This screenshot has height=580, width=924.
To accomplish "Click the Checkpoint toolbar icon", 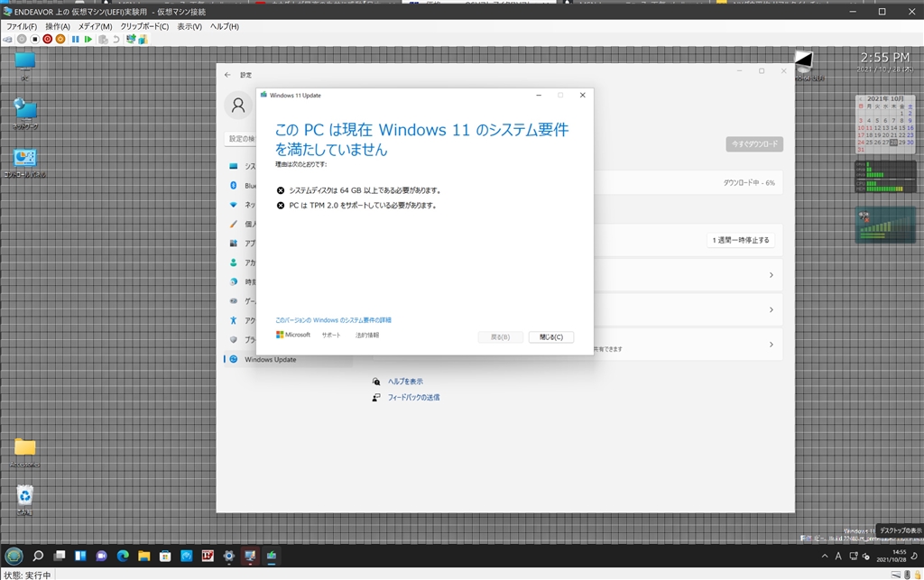I will (x=103, y=40).
